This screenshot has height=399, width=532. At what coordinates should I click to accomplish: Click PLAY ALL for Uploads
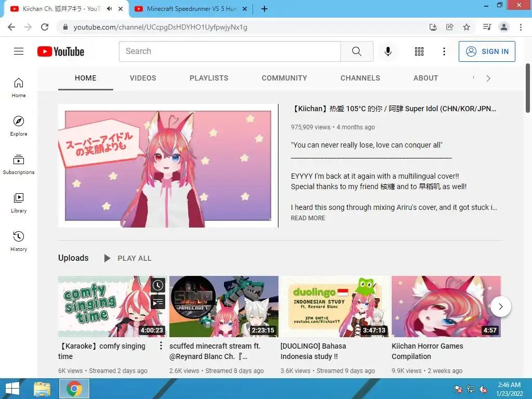pyautogui.click(x=128, y=258)
